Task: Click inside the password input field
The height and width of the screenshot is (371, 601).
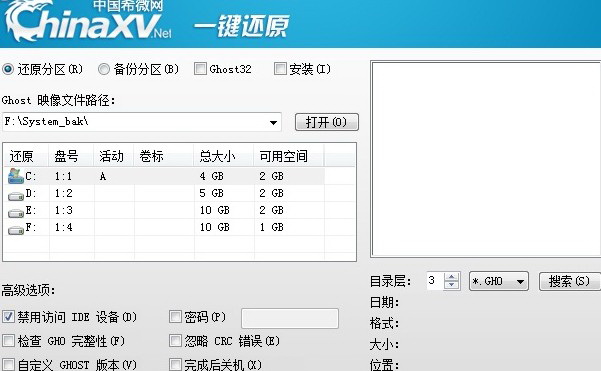Action: [x=290, y=318]
